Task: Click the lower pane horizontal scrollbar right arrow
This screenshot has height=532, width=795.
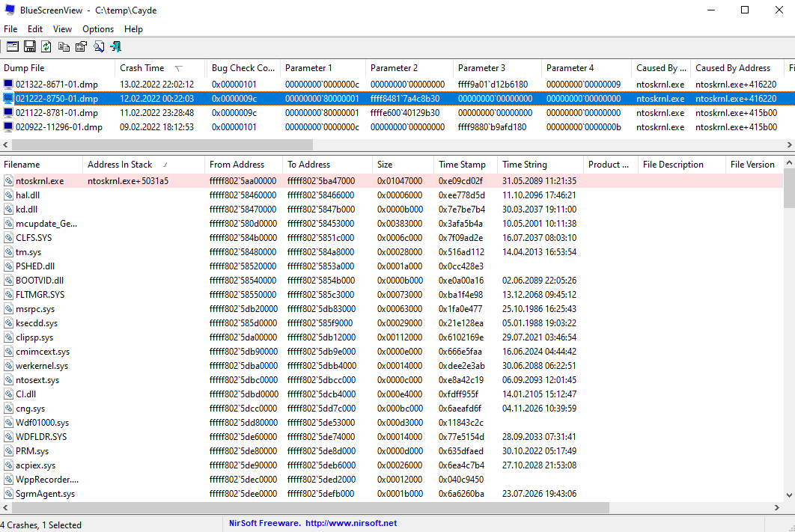Action: pyautogui.click(x=777, y=507)
